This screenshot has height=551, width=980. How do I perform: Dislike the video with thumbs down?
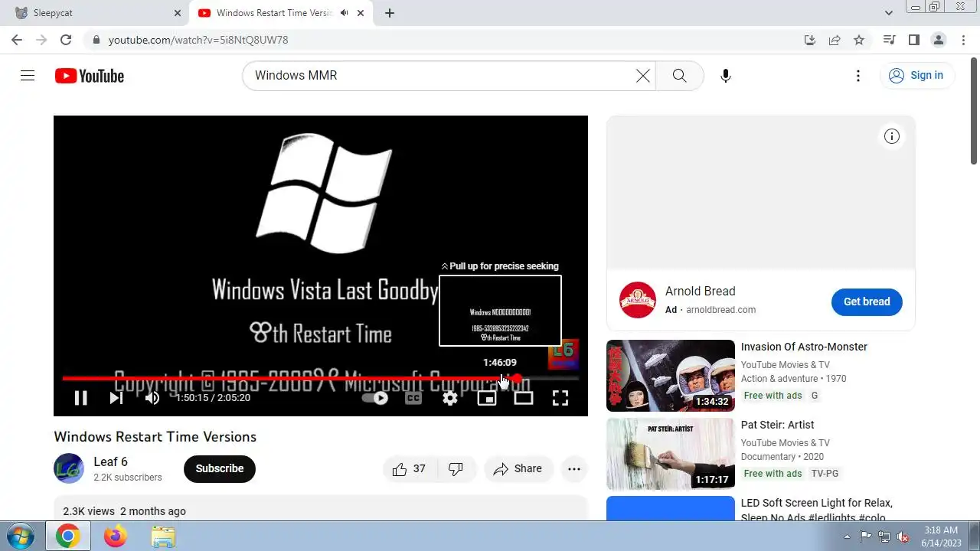coord(456,469)
